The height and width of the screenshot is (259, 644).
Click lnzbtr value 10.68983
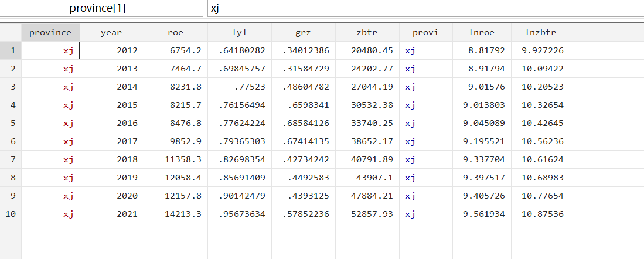(x=540, y=178)
